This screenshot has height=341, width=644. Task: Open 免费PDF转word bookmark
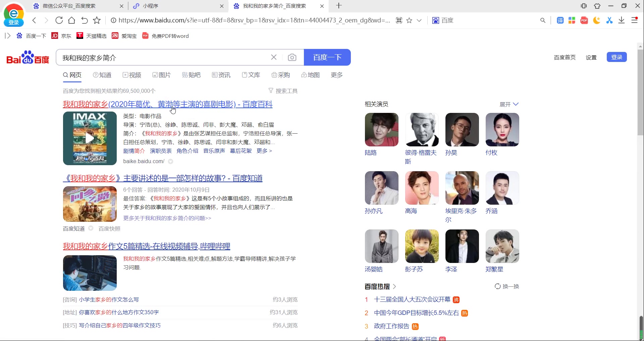pyautogui.click(x=165, y=36)
